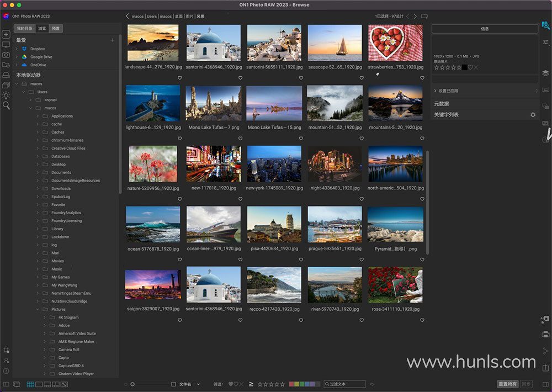This screenshot has height=392, width=552.
Task: Go back with the path back arrow
Action: (127, 16)
